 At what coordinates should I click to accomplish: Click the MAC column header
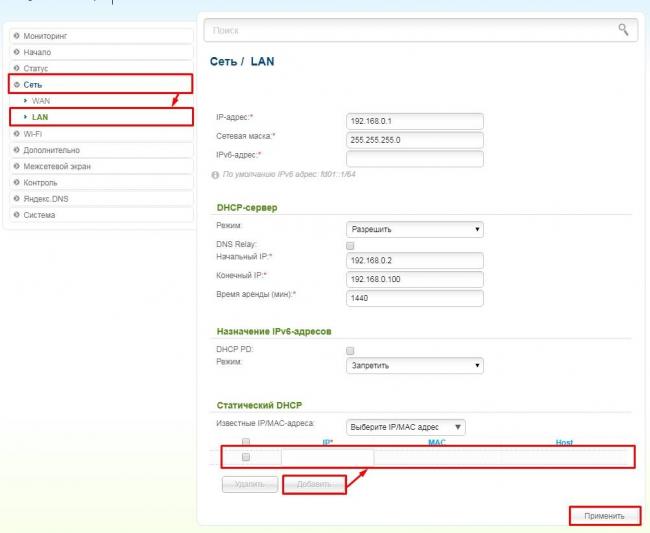[437, 443]
